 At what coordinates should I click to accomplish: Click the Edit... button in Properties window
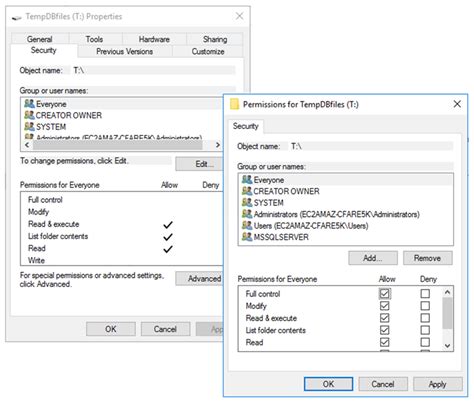(199, 164)
